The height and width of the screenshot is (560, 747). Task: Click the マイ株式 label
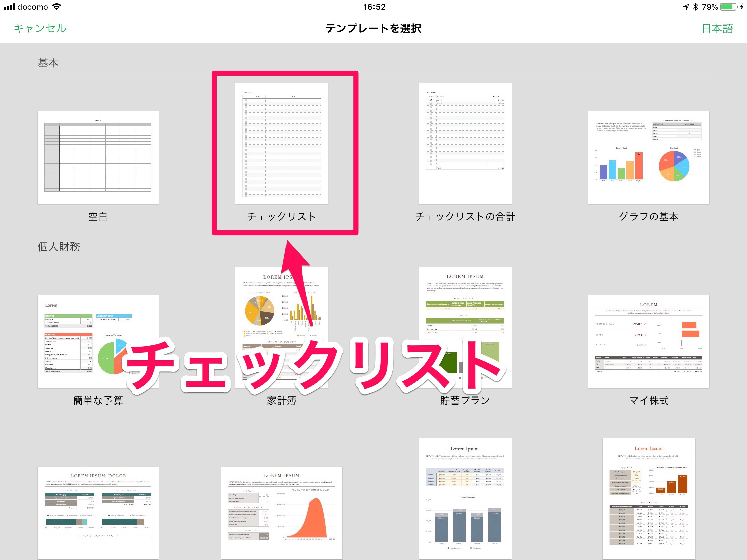click(x=649, y=400)
